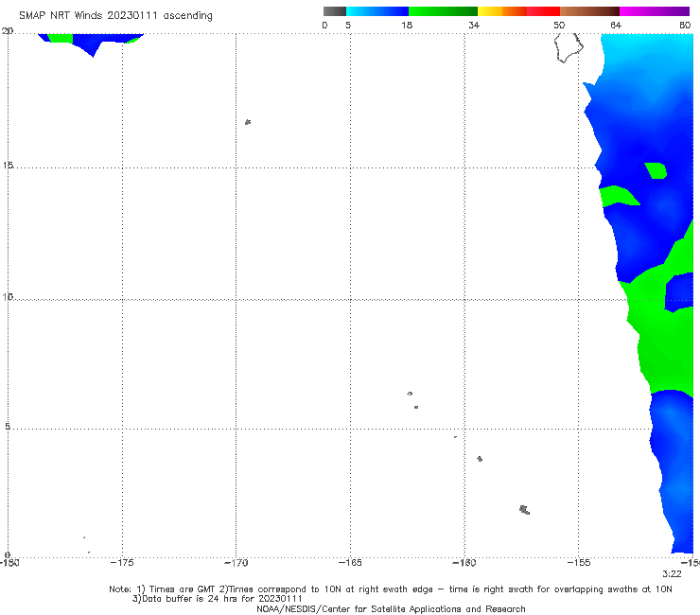This screenshot has width=700, height=615.
Task: Select the gray segment of the wind colorbar
Action: [335, 11]
